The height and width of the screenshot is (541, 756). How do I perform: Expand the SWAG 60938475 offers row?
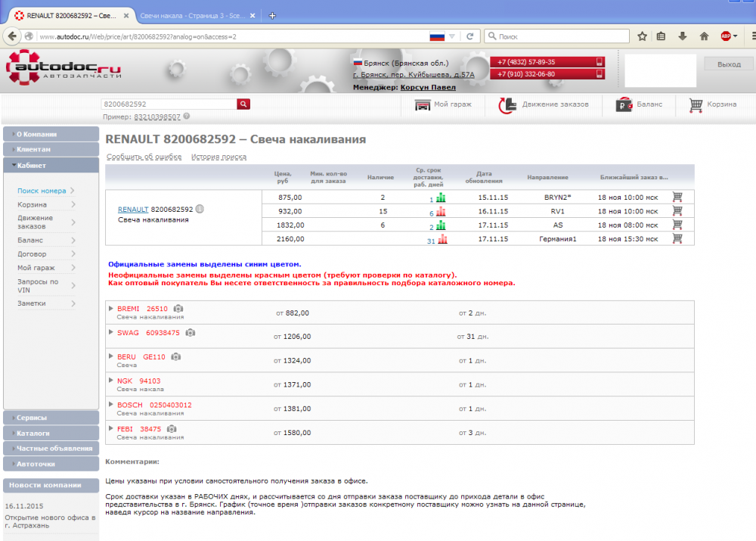111,332
